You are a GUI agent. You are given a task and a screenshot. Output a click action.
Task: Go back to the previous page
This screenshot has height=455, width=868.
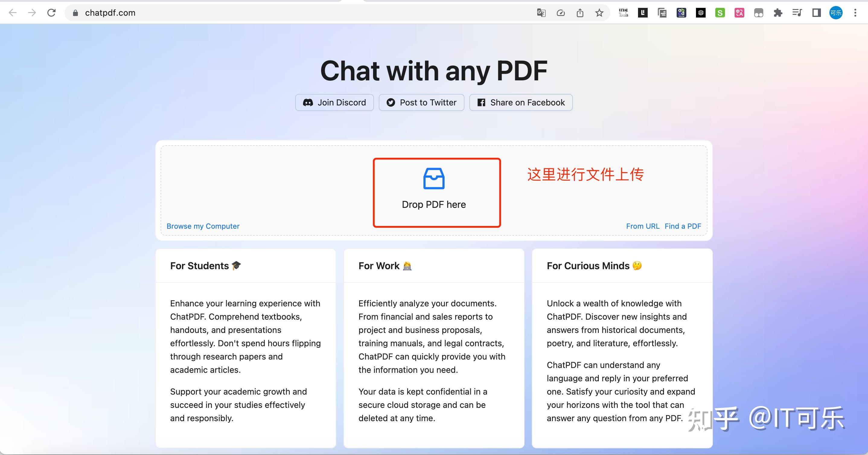[12, 13]
